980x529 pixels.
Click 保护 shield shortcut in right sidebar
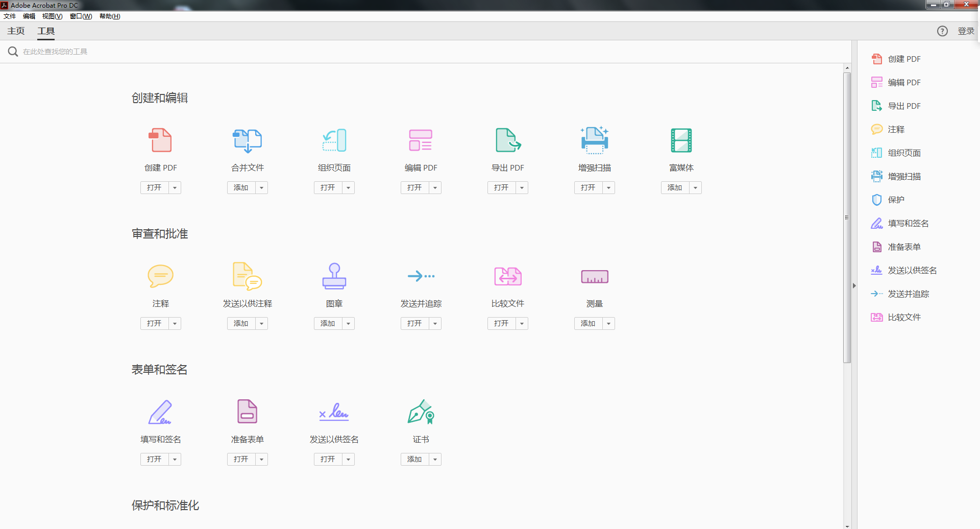888,200
